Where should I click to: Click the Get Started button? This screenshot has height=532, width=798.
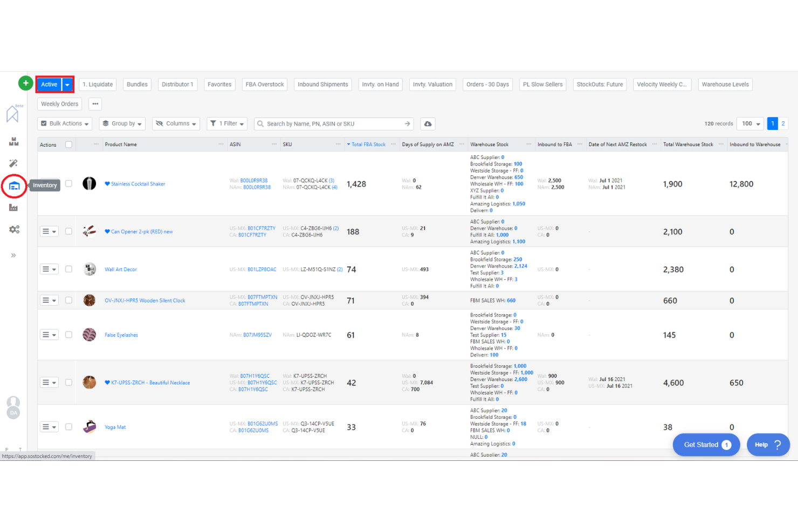[x=706, y=444]
